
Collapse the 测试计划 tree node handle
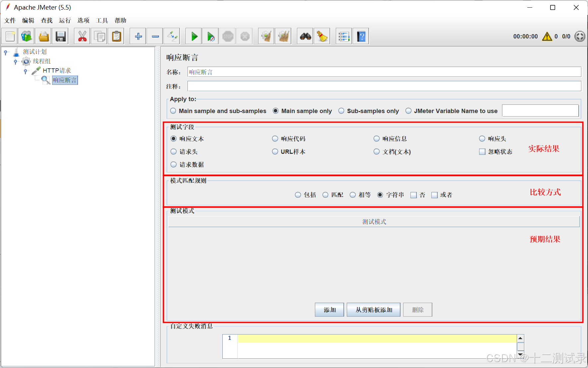pyautogui.click(x=6, y=52)
